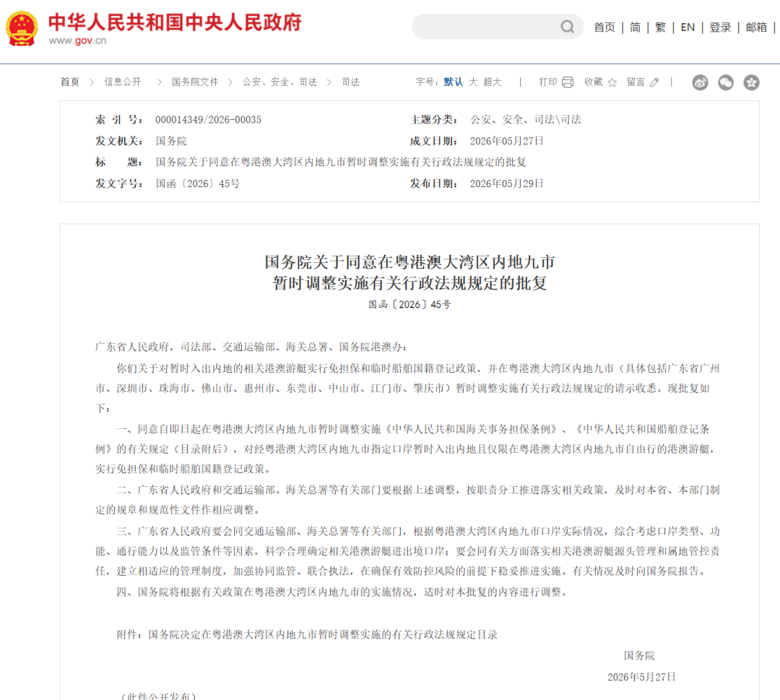The width and height of the screenshot is (780, 700).
Task: Click the printer icon
Action: (568, 82)
